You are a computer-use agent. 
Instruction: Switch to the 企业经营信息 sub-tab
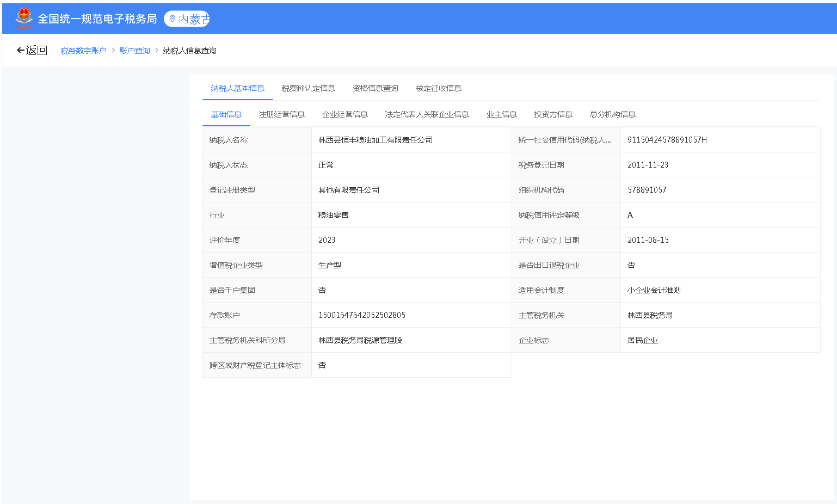click(x=344, y=114)
